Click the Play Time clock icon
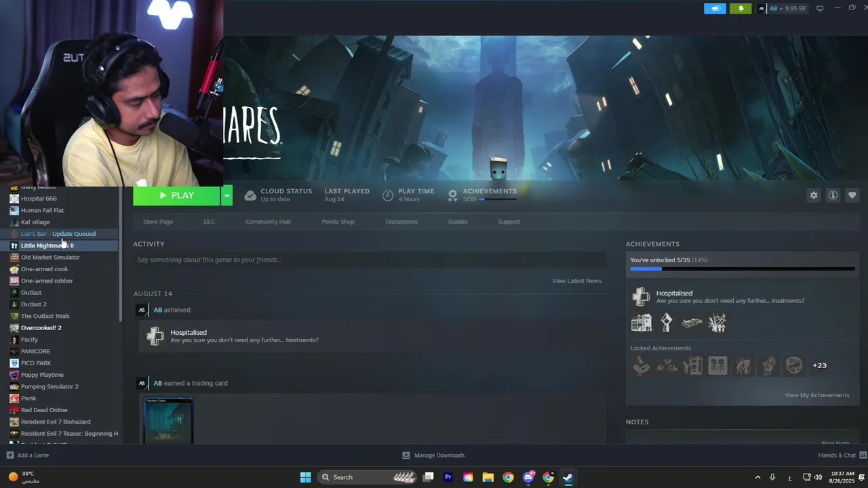 pos(388,195)
